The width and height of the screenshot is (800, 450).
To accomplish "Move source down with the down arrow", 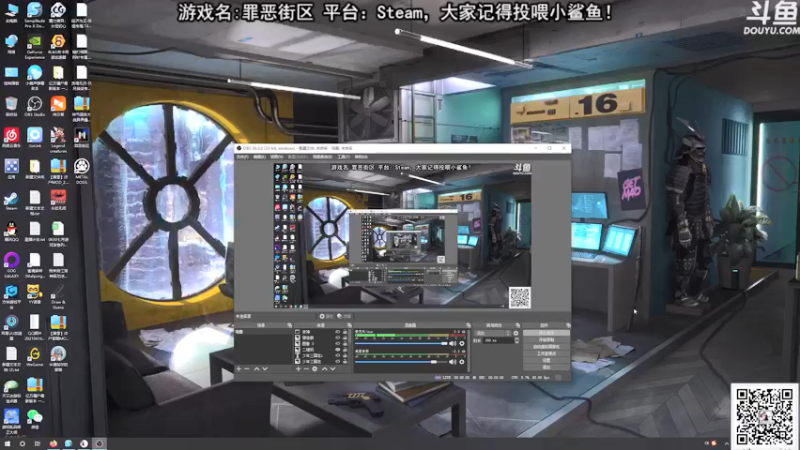I will [333, 369].
